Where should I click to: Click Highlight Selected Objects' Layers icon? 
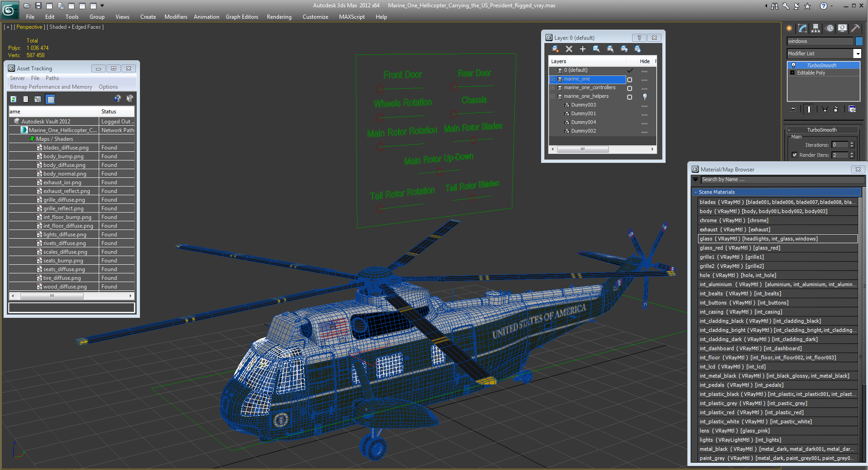click(x=610, y=49)
